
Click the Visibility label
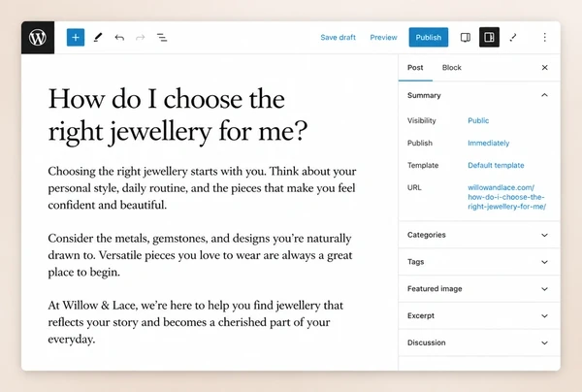coord(422,120)
